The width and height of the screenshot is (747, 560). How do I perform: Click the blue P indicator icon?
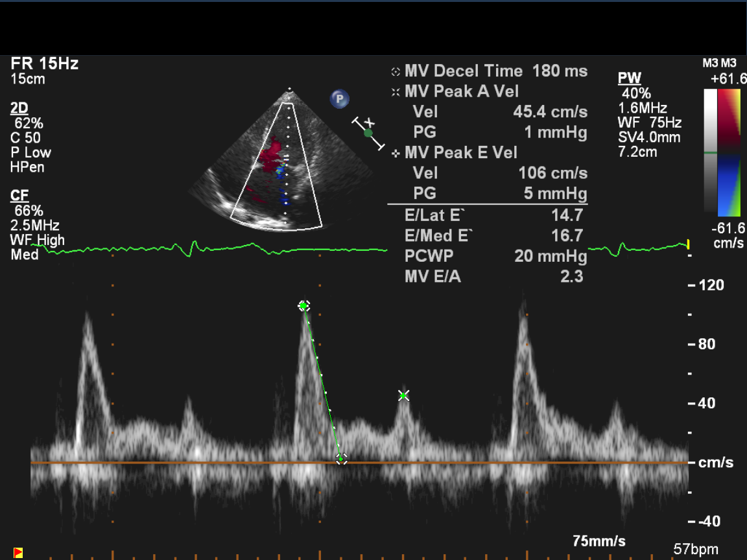(339, 99)
